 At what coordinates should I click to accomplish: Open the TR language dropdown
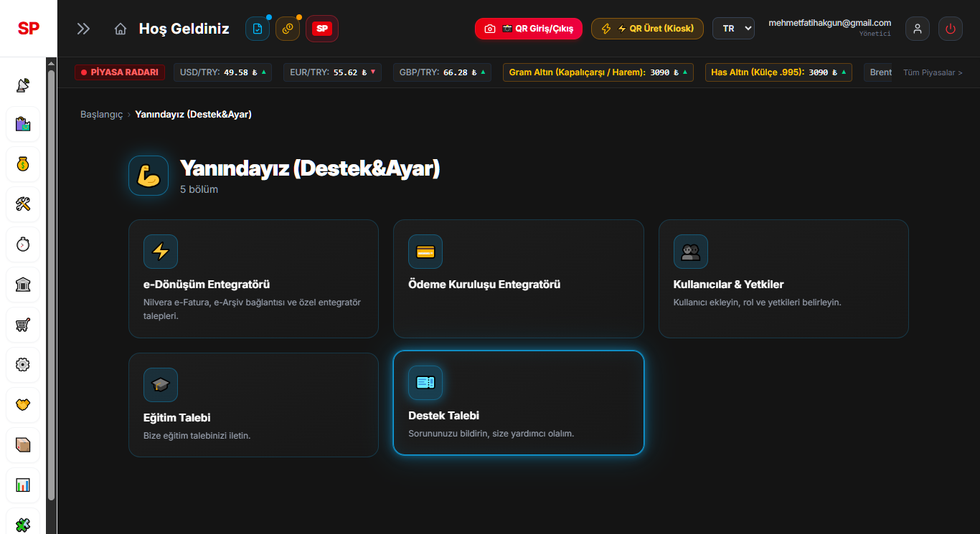tap(733, 29)
